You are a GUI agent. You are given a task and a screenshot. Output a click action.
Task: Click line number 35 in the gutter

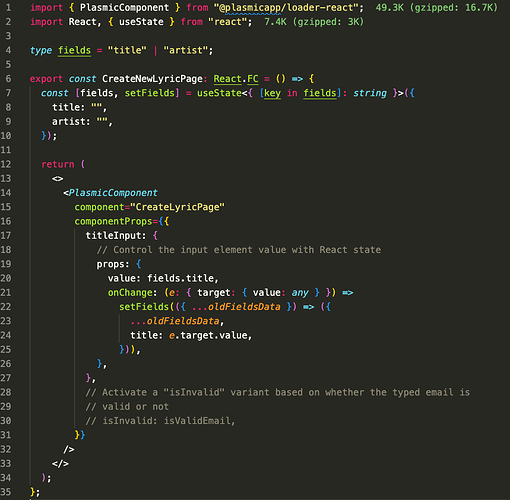[6, 492]
